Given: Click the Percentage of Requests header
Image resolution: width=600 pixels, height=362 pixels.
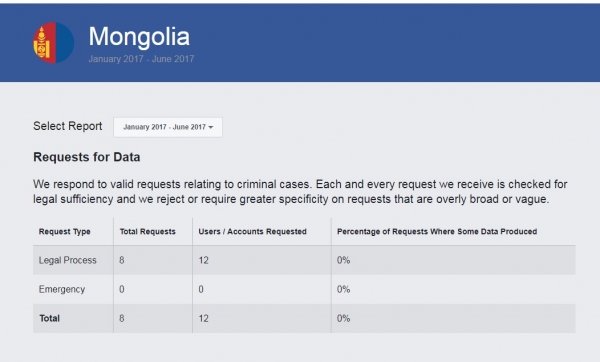Looking at the screenshot, I should coord(437,232).
